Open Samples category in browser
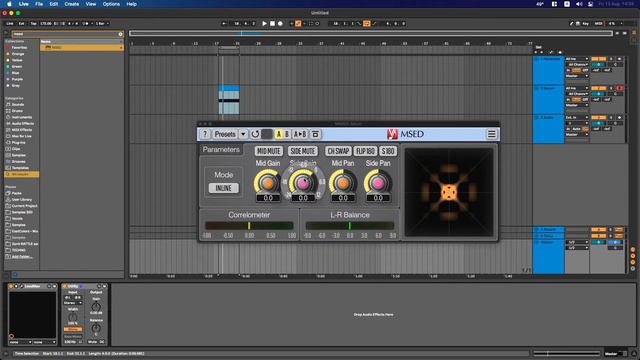 [19, 155]
